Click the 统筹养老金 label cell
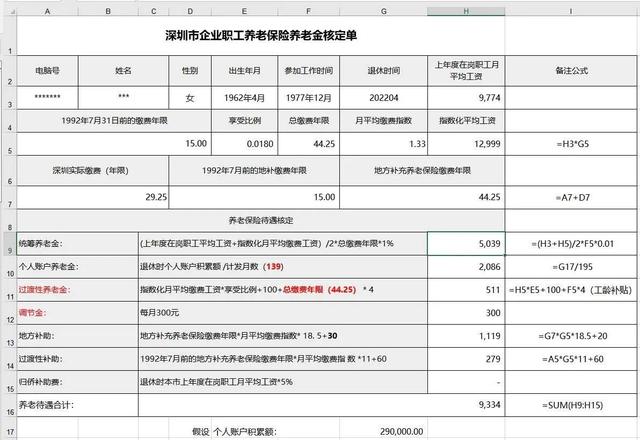640x440 pixels. click(78, 244)
